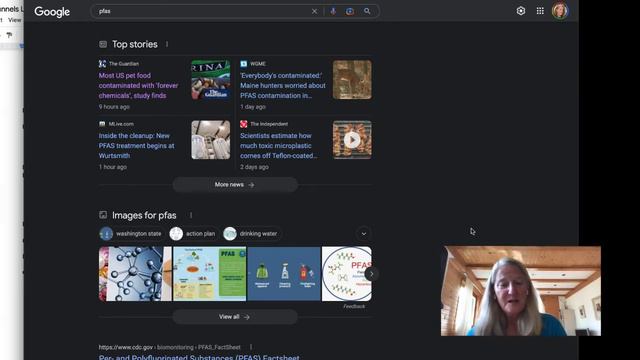Click the Top stories heading
640x360 pixels.
coord(135,44)
